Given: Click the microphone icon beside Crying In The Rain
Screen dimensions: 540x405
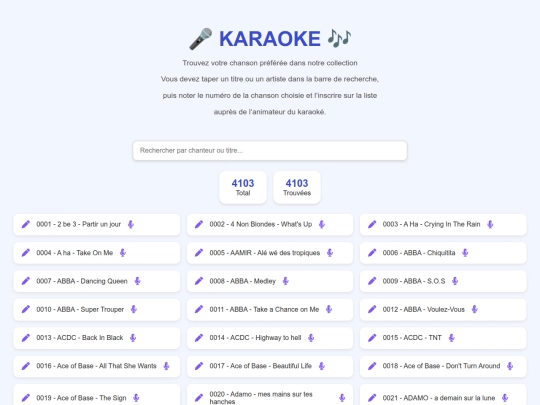Looking at the screenshot, I should click(490, 225).
